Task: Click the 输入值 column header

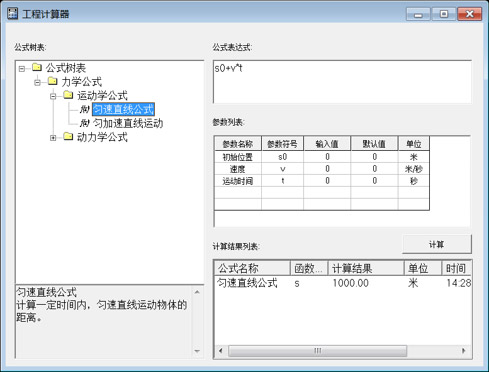Action: [x=327, y=144]
